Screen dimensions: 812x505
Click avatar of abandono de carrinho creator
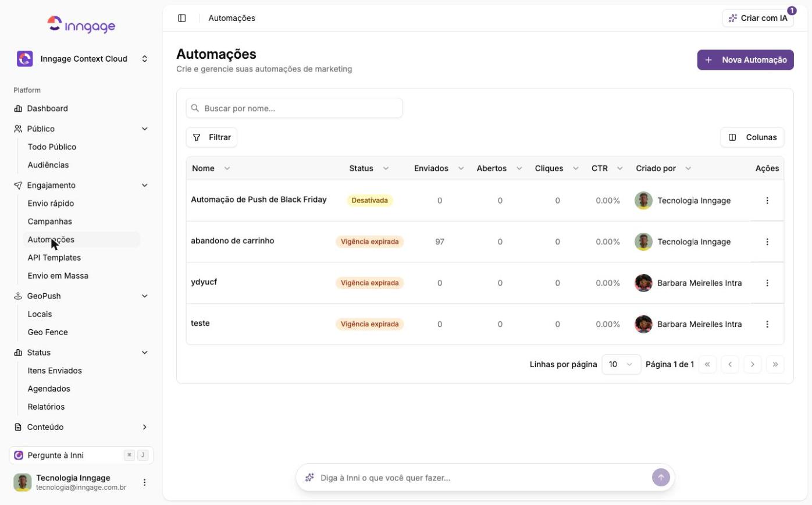click(643, 241)
